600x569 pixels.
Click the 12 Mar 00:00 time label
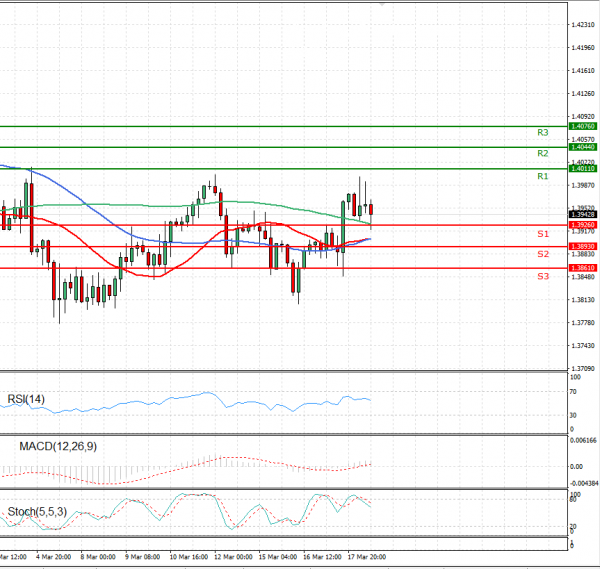click(233, 557)
